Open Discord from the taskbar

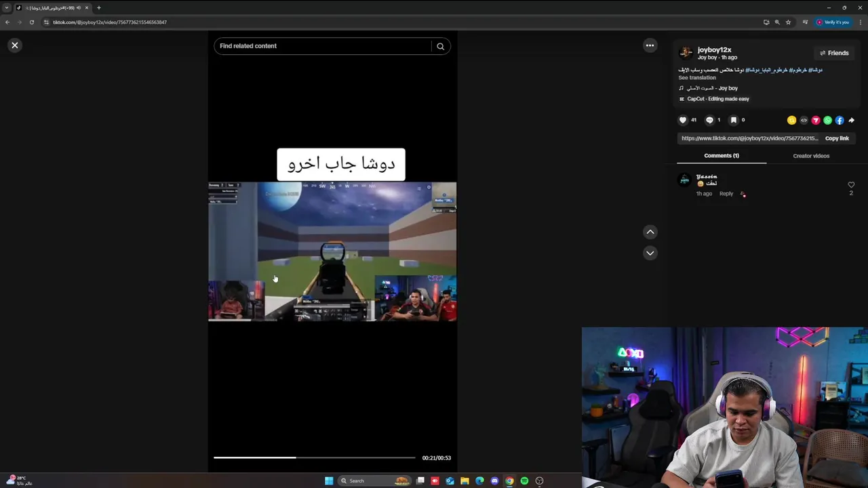[x=494, y=481]
